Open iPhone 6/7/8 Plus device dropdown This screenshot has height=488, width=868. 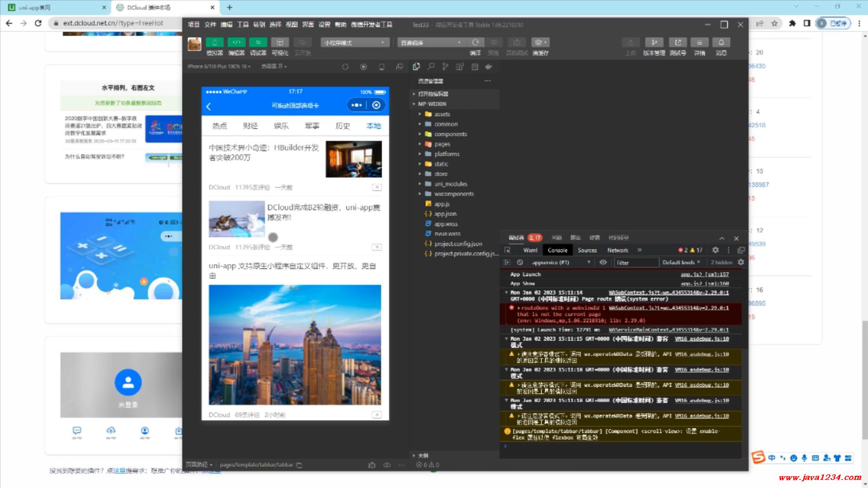(x=219, y=66)
